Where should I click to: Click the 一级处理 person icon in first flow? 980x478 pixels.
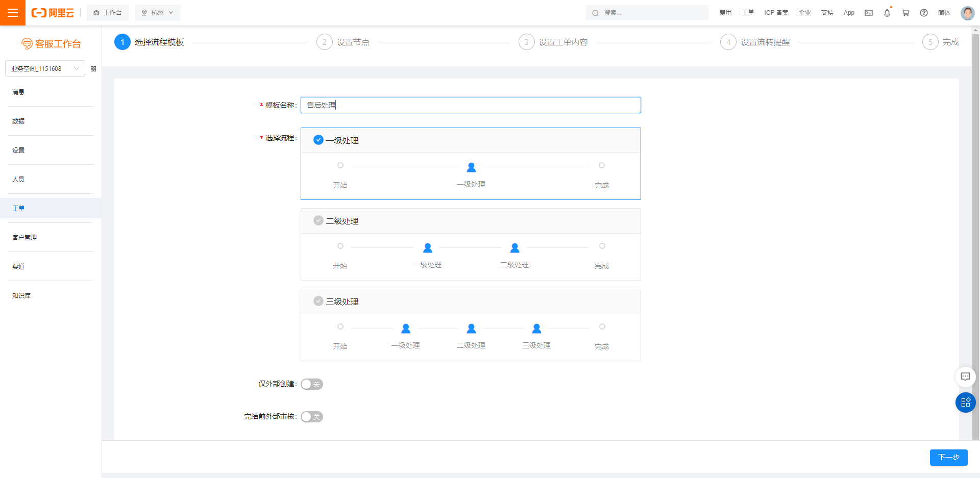(471, 167)
